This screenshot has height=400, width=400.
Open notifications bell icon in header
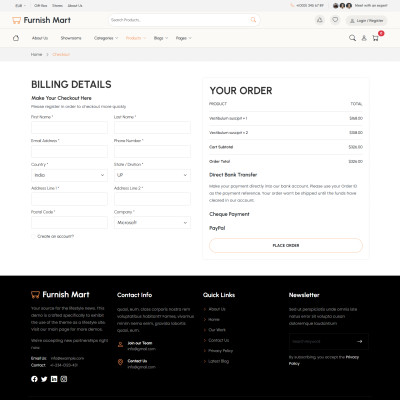click(320, 20)
